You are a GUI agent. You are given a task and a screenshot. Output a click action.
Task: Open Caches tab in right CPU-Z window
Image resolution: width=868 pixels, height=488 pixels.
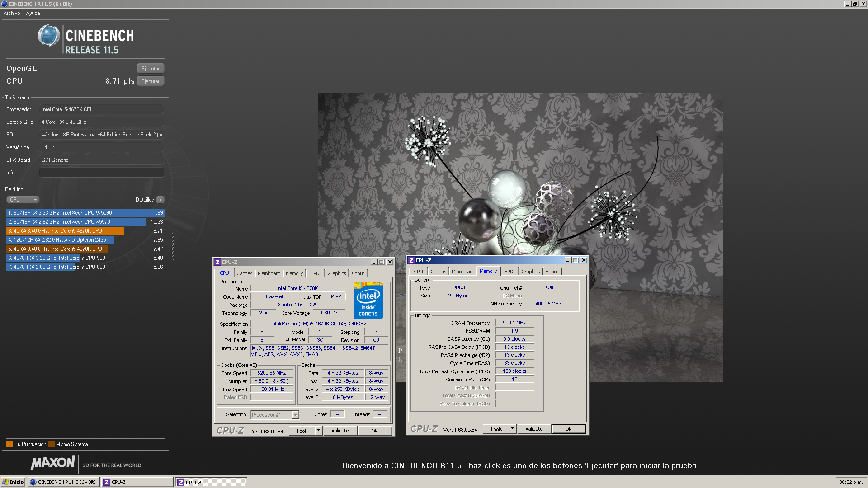pos(439,272)
